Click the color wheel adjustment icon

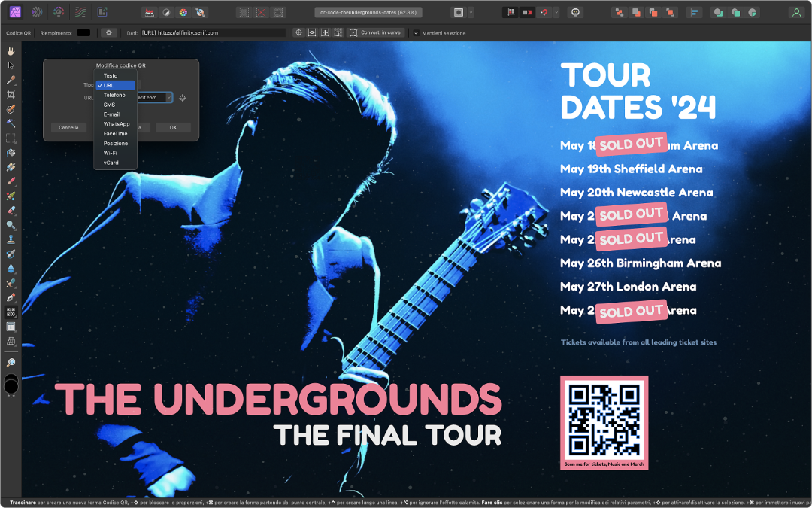coord(183,12)
